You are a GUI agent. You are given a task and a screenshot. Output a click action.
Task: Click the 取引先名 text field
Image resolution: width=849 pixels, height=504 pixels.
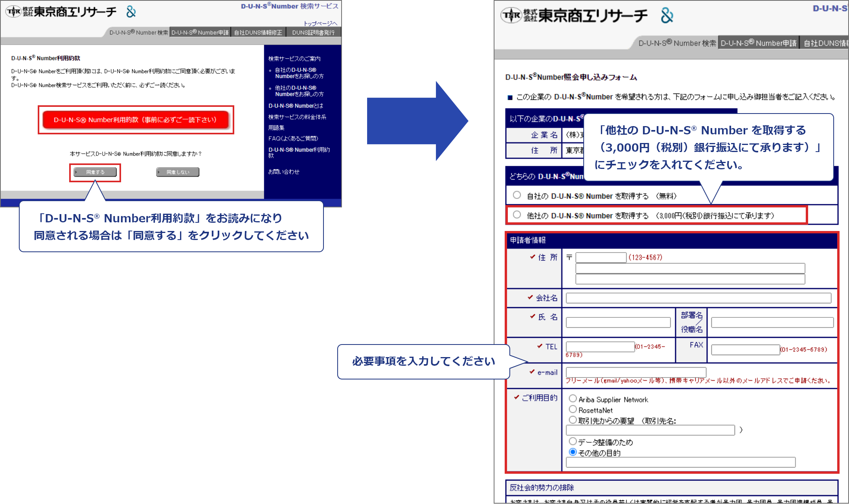[x=651, y=430]
